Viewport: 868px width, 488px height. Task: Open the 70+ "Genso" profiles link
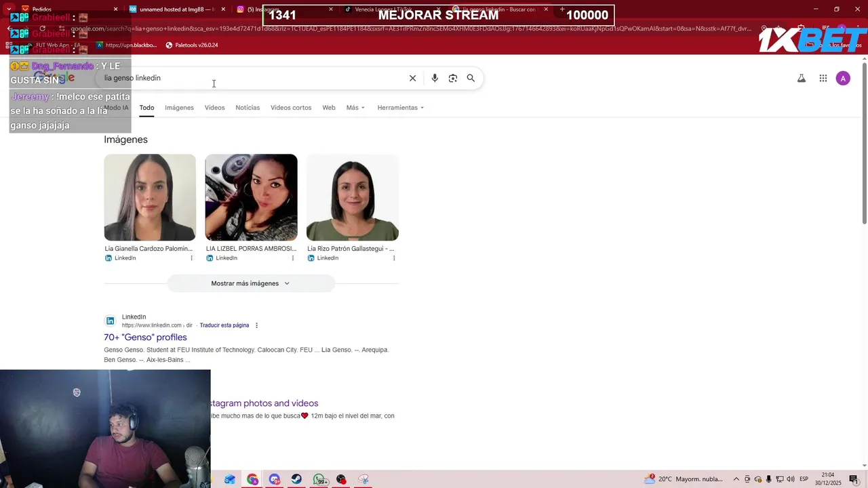145,338
